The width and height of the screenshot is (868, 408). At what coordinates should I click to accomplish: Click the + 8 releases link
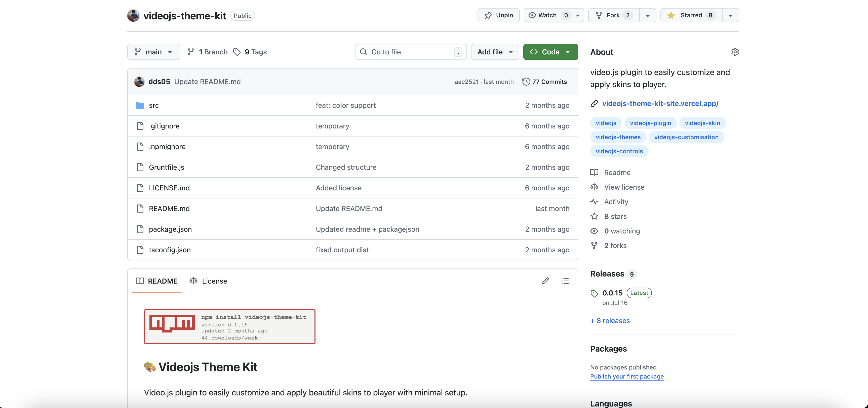[x=610, y=321]
